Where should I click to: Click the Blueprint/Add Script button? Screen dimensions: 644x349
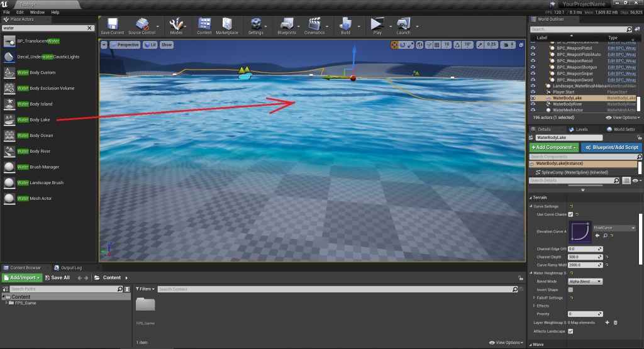611,147
